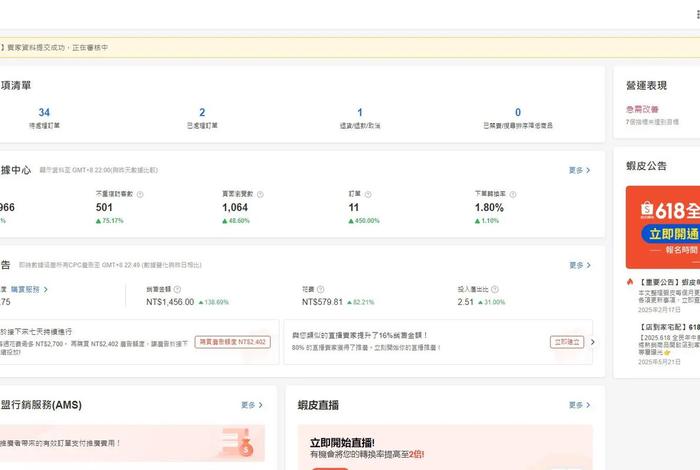The image size is (700, 470).
Task: Click the yellow seller-data review notice banner
Action: point(350,47)
